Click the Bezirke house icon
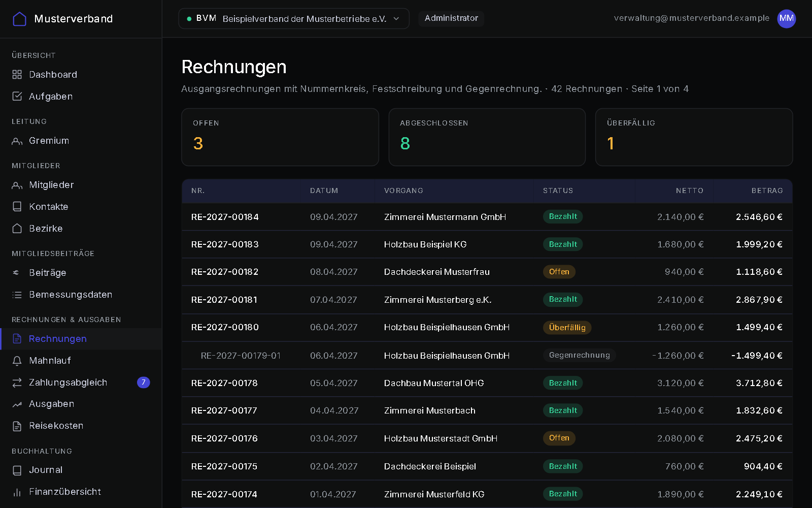Viewport: 812px width, 508px height. pos(17,229)
